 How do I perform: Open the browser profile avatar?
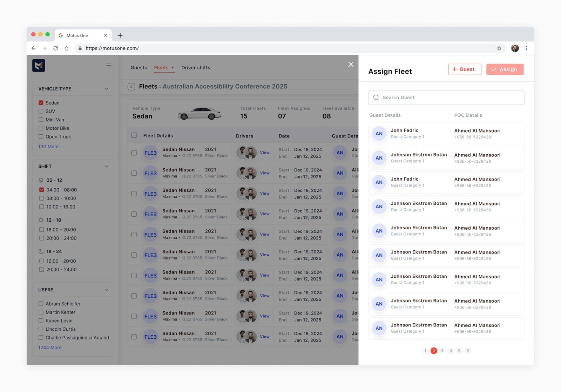[x=515, y=48]
